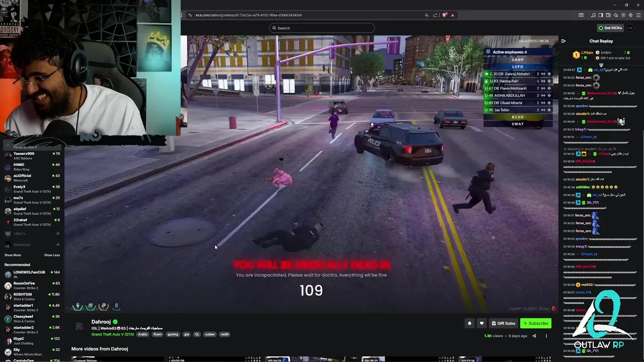Click the Kick search field

(x=322, y=28)
